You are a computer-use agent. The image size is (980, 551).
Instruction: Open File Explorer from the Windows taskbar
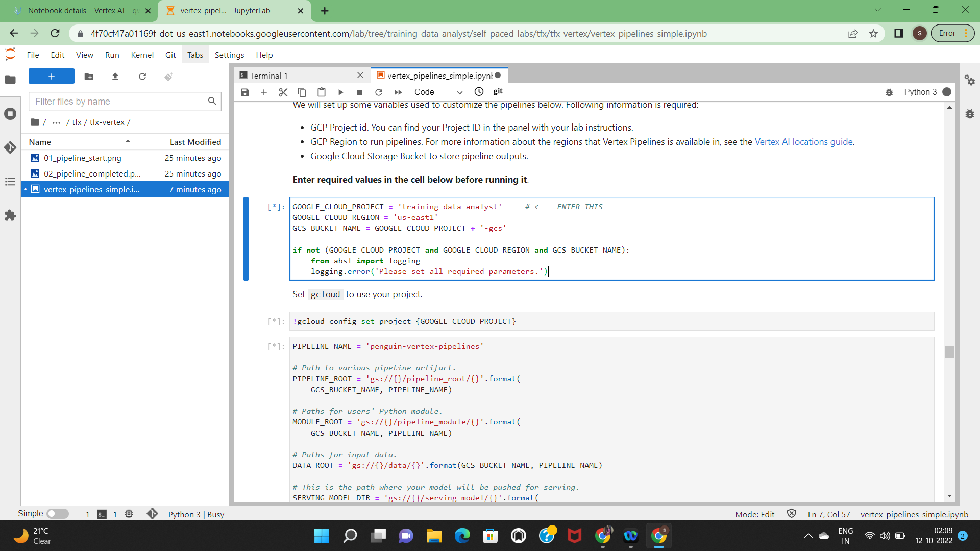434,536
